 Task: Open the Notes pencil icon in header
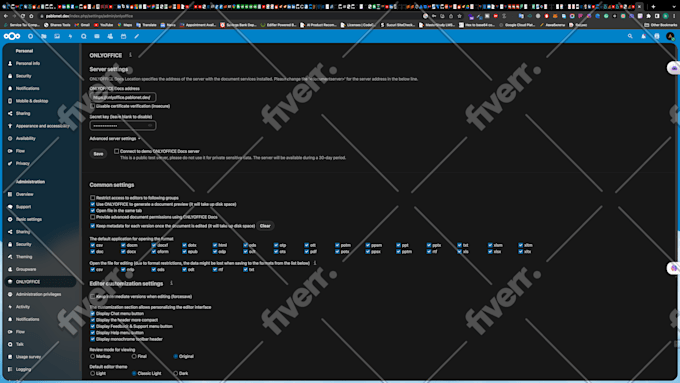coord(137,36)
